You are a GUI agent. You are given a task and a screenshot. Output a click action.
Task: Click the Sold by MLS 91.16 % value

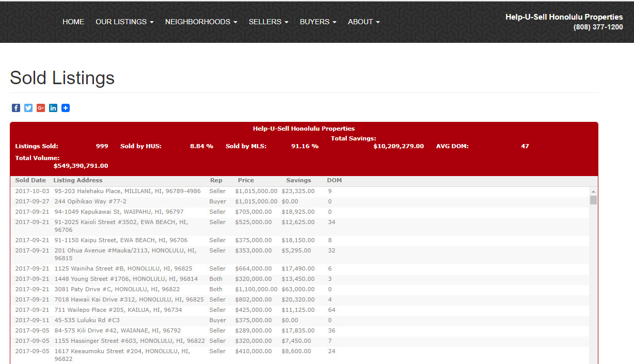coord(305,146)
